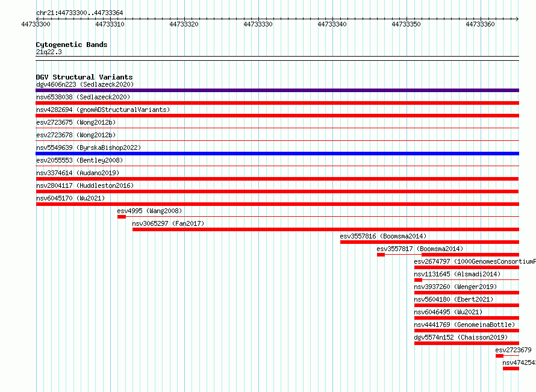Click the small red esv4995 block
This screenshot has width=536, height=392.
pyautogui.click(x=121, y=217)
